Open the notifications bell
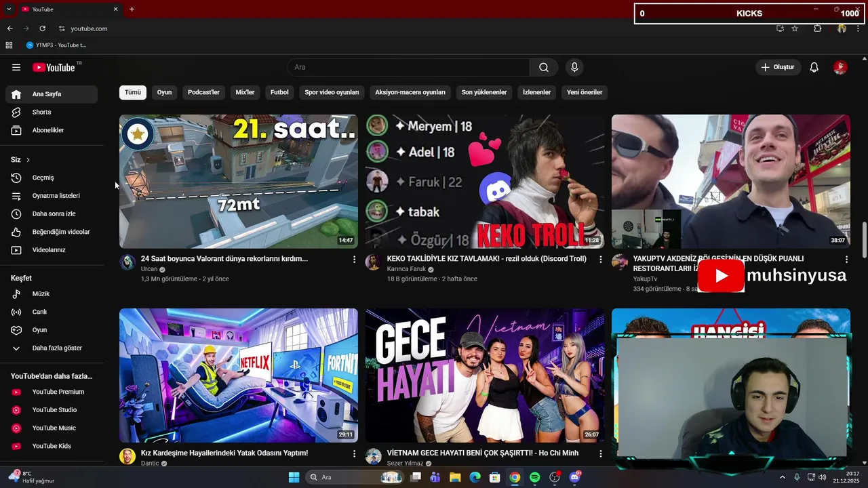This screenshot has width=868, height=488. pyautogui.click(x=814, y=67)
